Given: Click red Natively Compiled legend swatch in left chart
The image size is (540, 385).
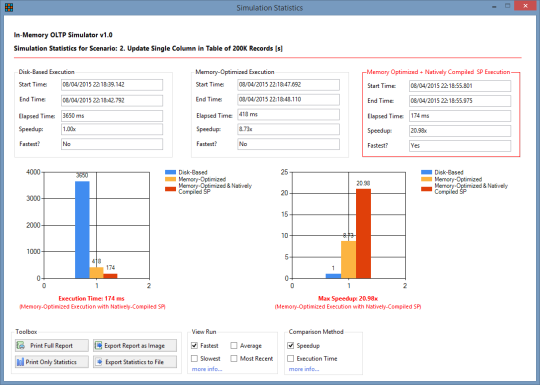Looking at the screenshot, I should point(170,189).
